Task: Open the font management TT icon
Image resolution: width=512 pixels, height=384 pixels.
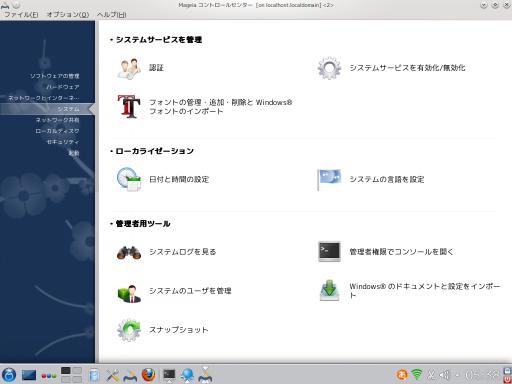Action: pos(129,107)
